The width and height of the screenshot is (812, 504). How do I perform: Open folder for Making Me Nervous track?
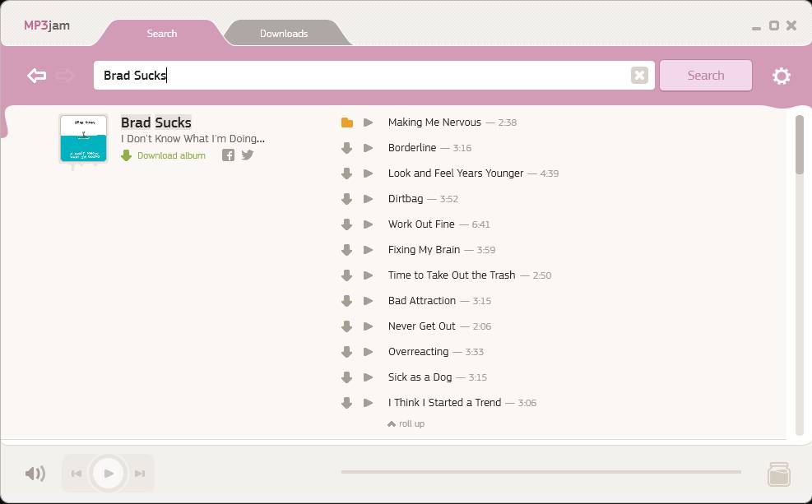tap(347, 123)
